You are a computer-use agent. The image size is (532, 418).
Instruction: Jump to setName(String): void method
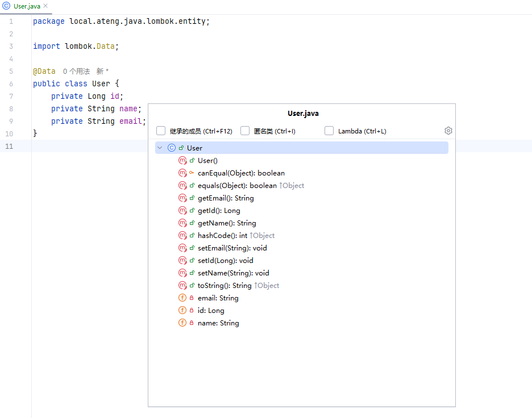click(233, 273)
